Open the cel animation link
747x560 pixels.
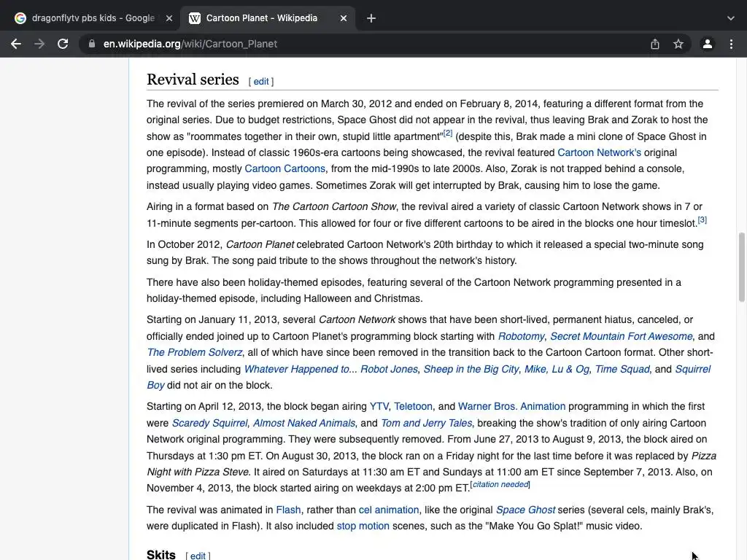388,510
